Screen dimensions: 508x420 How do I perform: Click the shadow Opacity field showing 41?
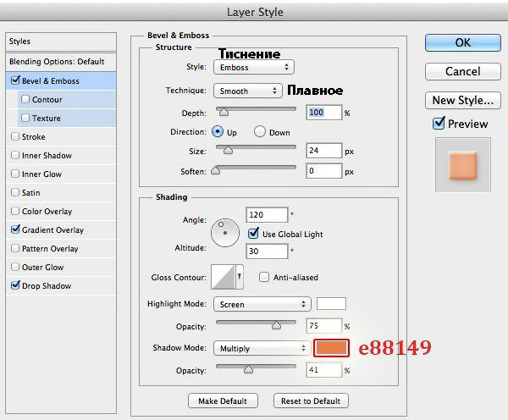tap(323, 370)
